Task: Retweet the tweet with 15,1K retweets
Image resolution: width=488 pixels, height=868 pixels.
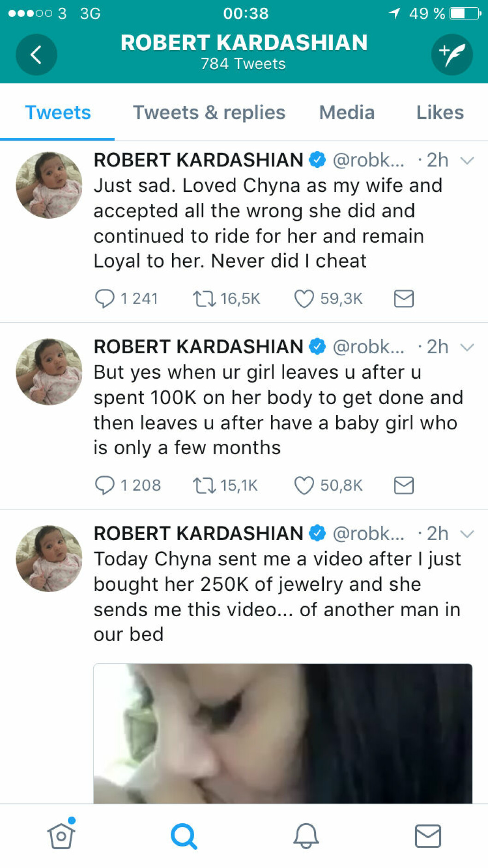Action: tap(204, 485)
